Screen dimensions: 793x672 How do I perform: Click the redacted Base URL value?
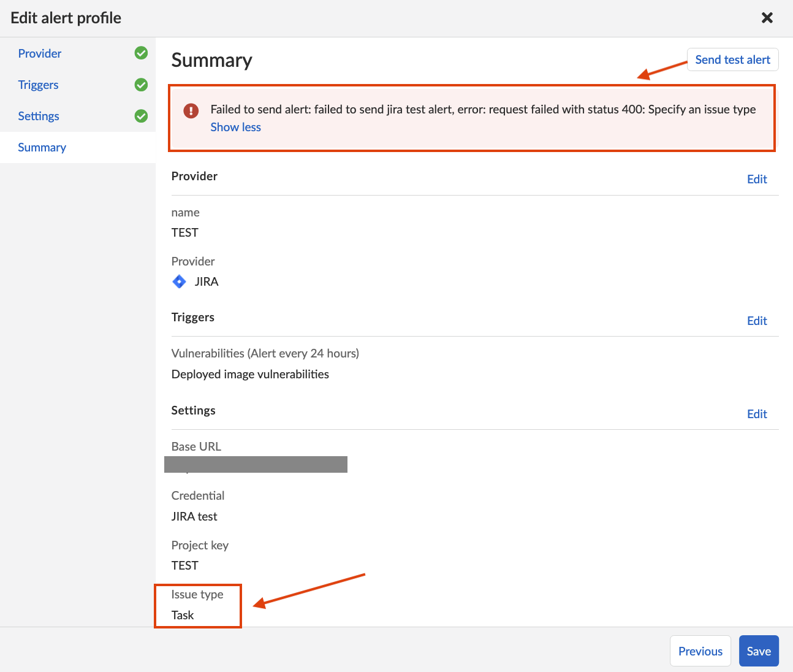(256, 465)
